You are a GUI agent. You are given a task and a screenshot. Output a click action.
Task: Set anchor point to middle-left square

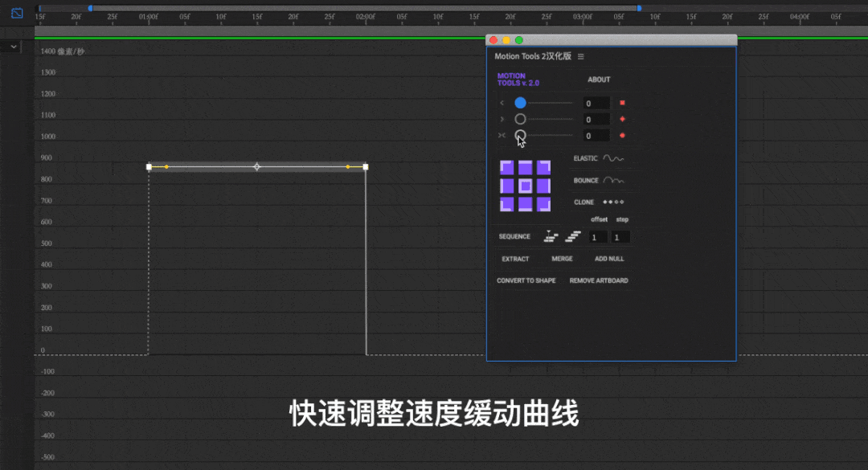point(506,186)
